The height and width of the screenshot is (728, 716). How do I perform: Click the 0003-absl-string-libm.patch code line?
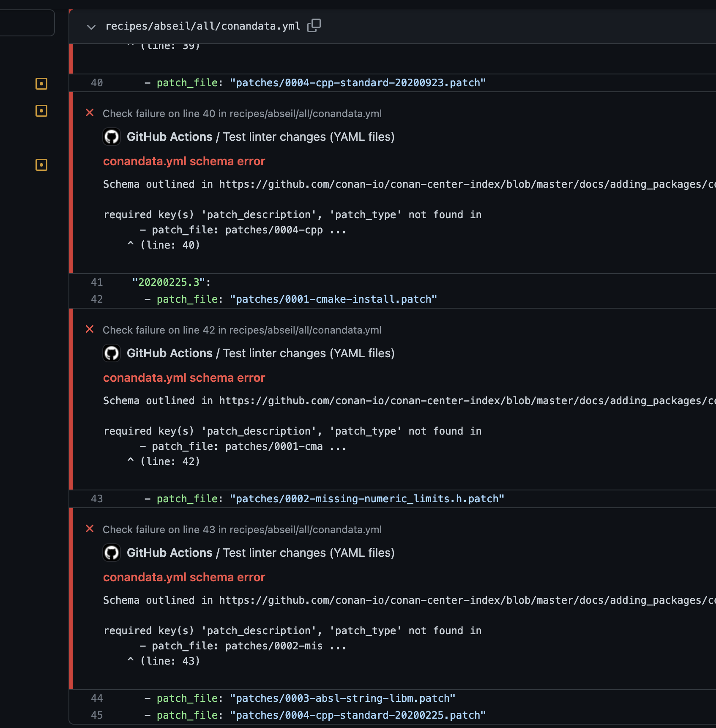click(x=300, y=698)
